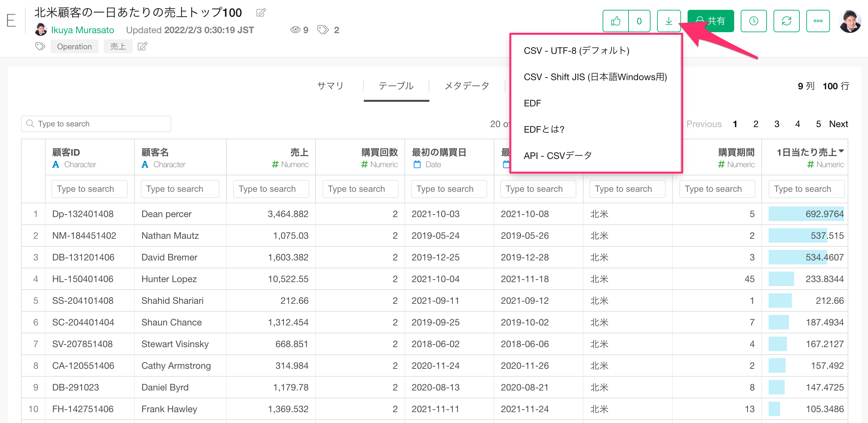Click the refresh data icon button

tap(786, 21)
